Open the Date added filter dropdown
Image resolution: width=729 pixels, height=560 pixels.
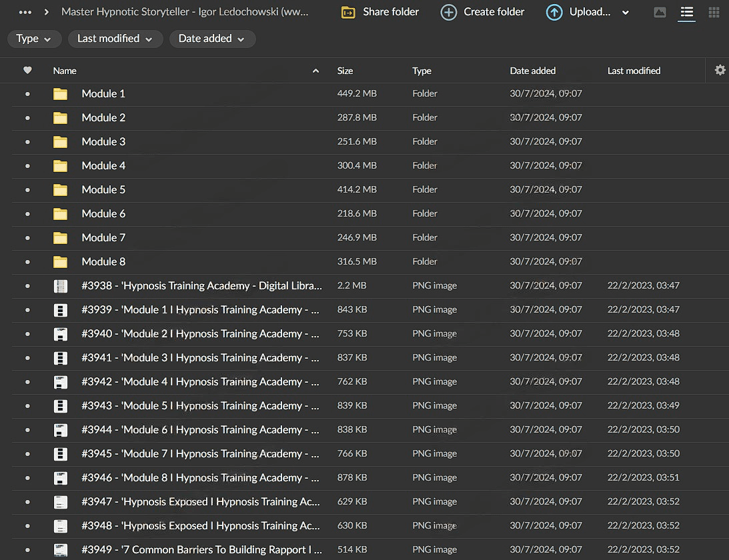(x=212, y=39)
